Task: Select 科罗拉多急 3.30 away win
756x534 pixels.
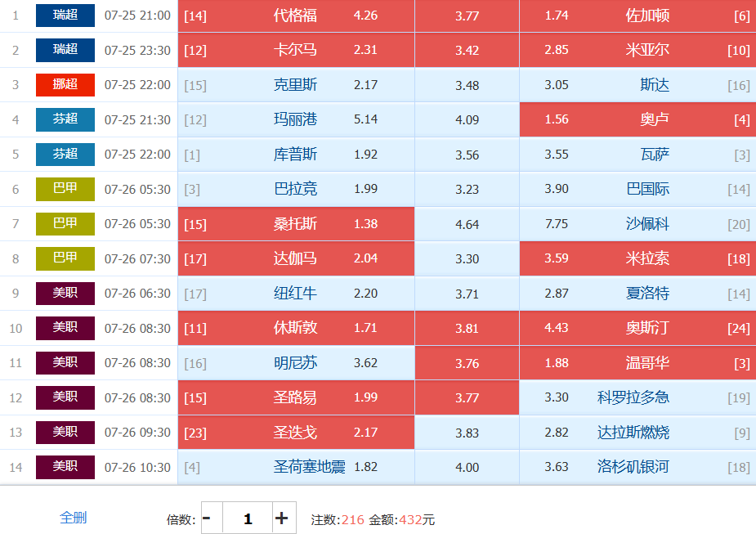Action: pyautogui.click(x=637, y=397)
